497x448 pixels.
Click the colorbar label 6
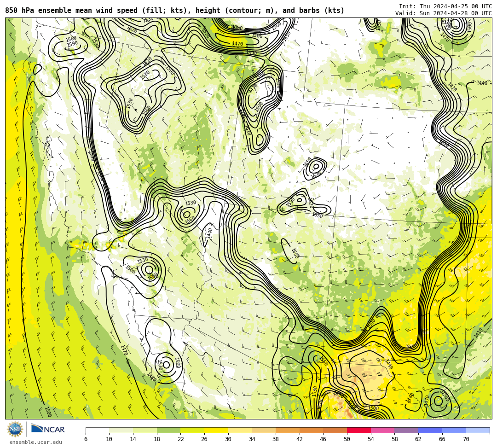(x=86, y=439)
